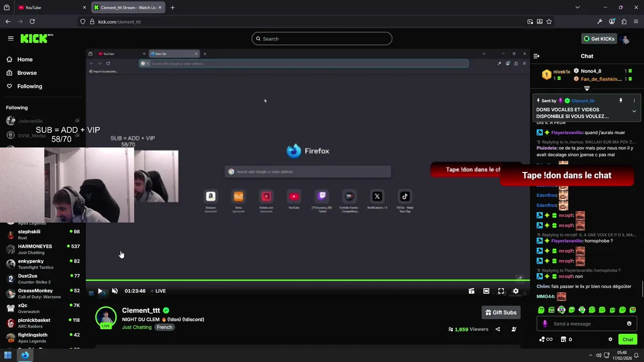Enable mini player mode
This screenshot has width=644, height=362.
471,291
